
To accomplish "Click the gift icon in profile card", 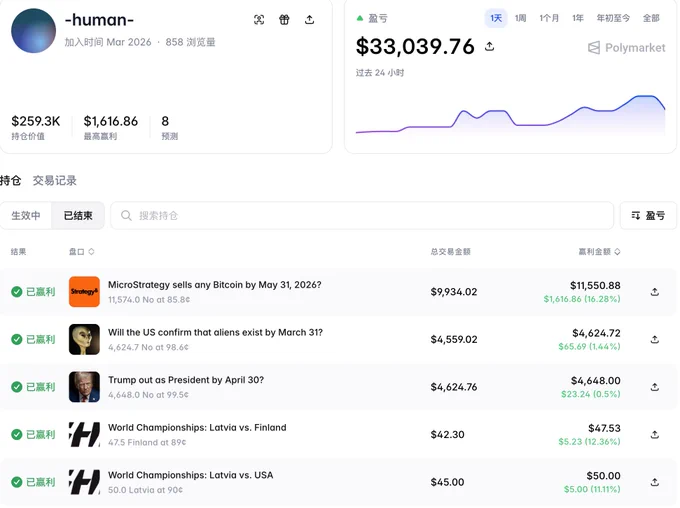I will [x=284, y=20].
